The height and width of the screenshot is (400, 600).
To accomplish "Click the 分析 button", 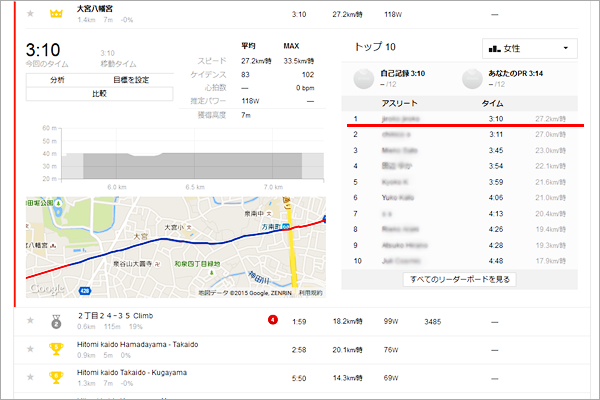I will coord(57,80).
